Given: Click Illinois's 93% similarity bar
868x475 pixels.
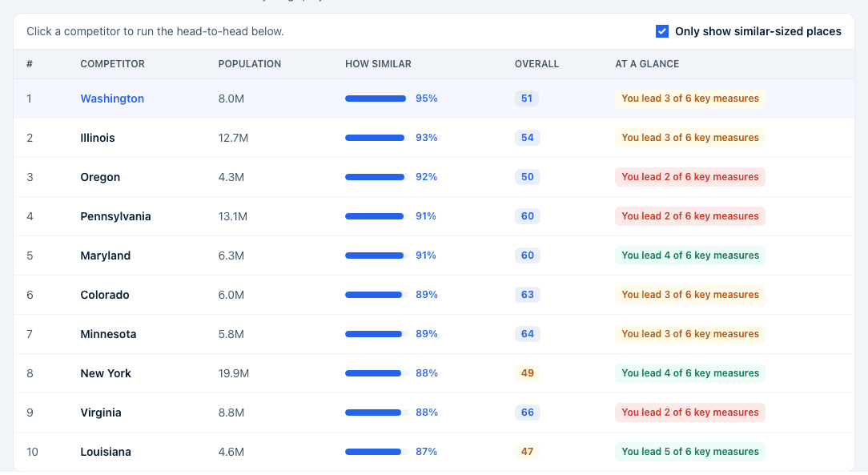Looking at the screenshot, I should 377,138.
